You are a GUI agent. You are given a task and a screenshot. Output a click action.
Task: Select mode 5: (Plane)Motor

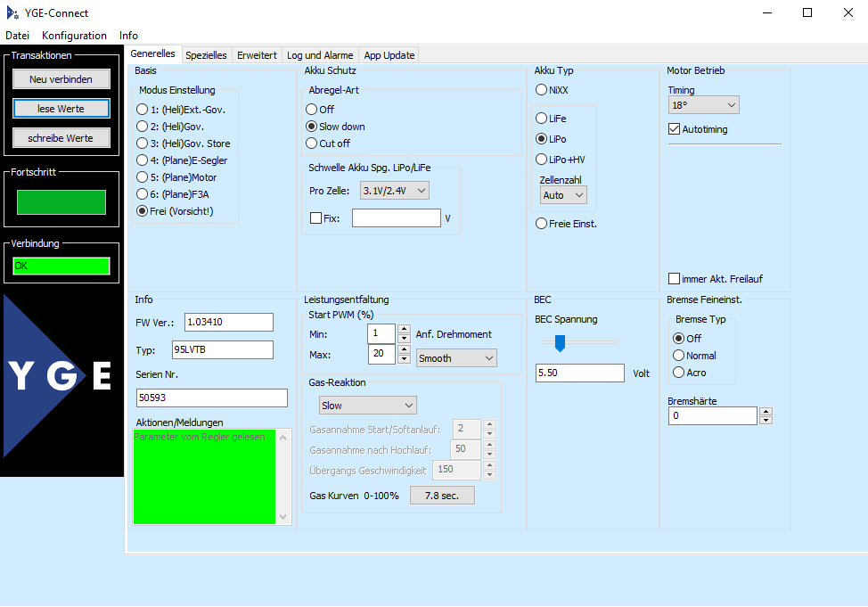click(x=176, y=177)
